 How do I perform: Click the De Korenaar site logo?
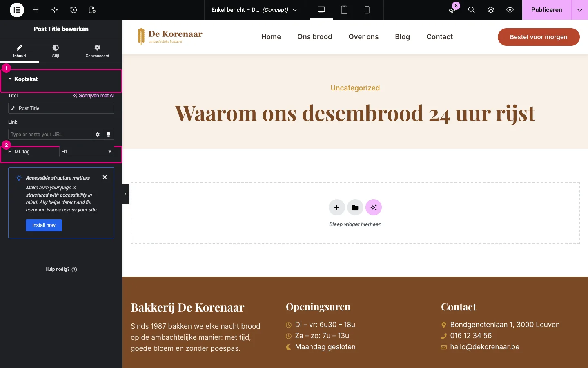(170, 36)
